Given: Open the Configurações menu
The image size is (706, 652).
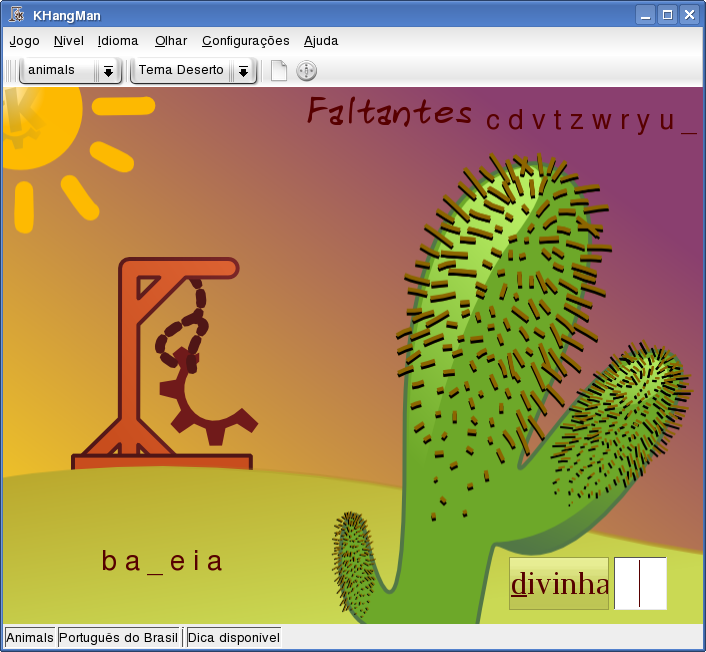Looking at the screenshot, I should tap(245, 41).
